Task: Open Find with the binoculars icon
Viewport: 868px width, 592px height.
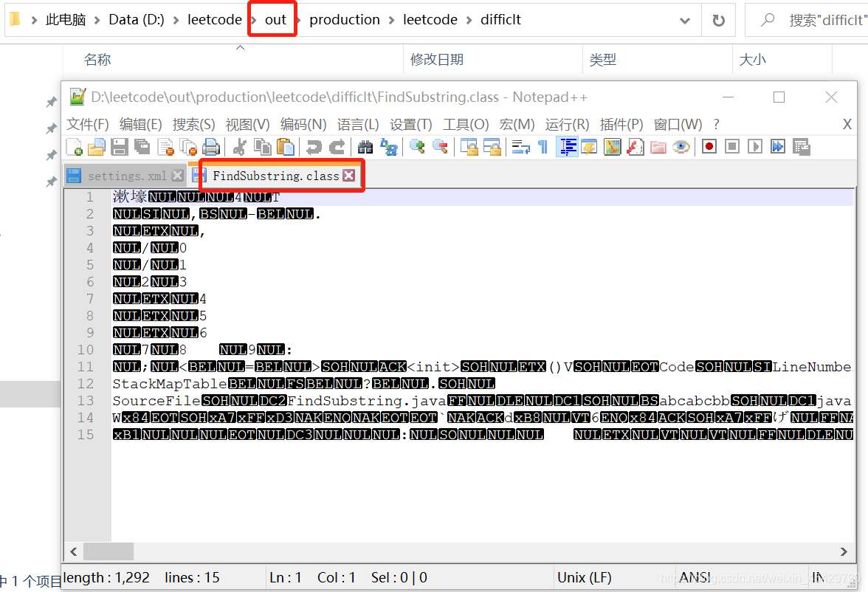Action: (365, 147)
